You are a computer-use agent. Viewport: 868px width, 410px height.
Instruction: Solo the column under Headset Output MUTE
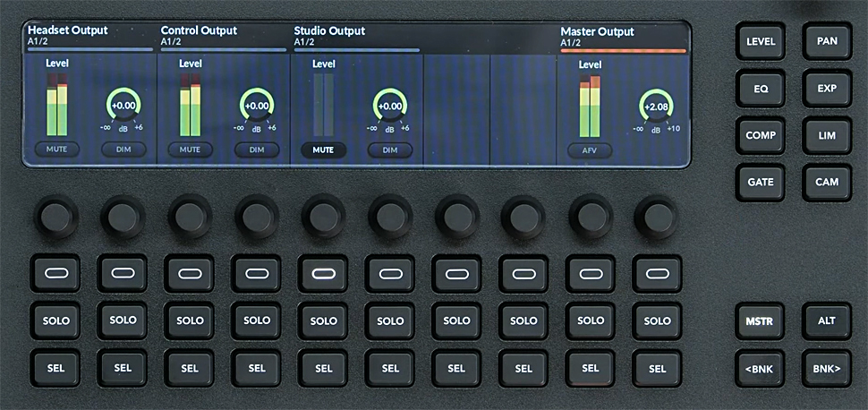(x=55, y=320)
